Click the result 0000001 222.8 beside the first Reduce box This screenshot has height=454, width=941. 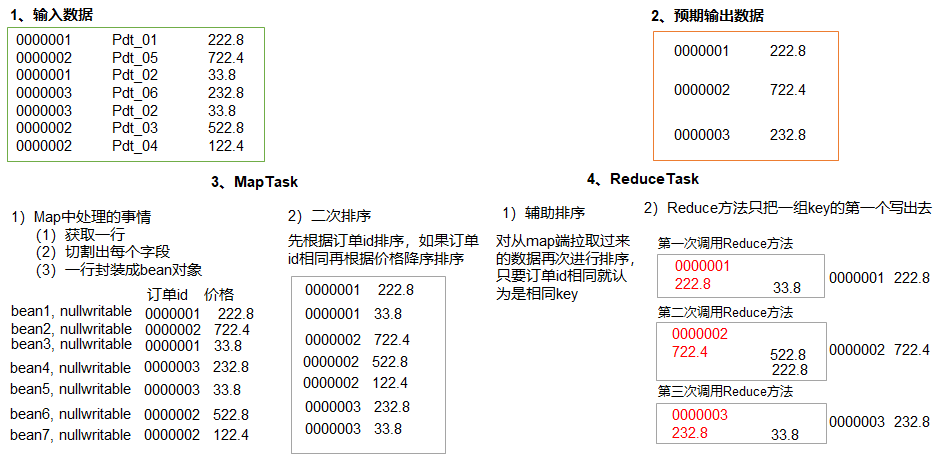pyautogui.click(x=880, y=278)
